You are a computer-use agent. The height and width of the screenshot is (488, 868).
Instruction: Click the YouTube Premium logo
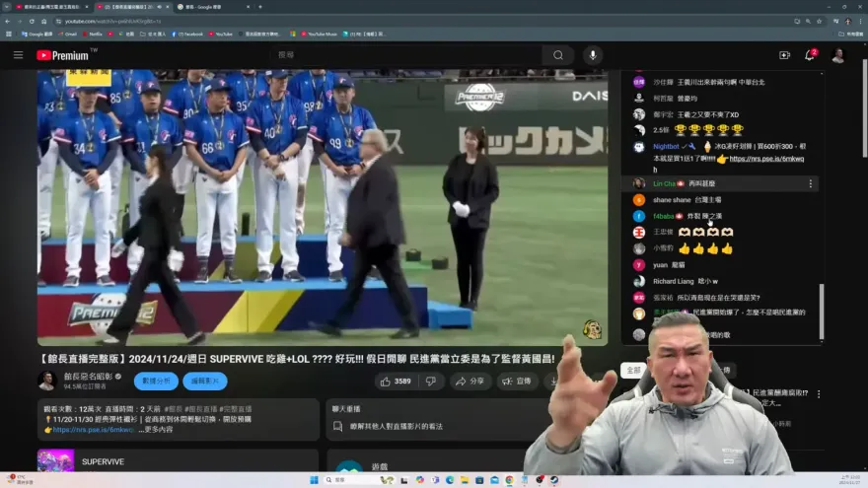[65, 55]
